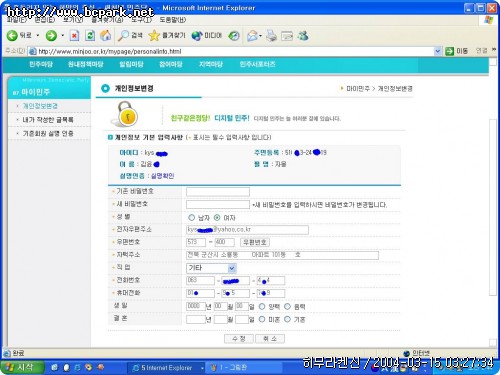This screenshot has height=375, width=500.
Task: Select the 남자 (male) radio button
Action: point(191,218)
